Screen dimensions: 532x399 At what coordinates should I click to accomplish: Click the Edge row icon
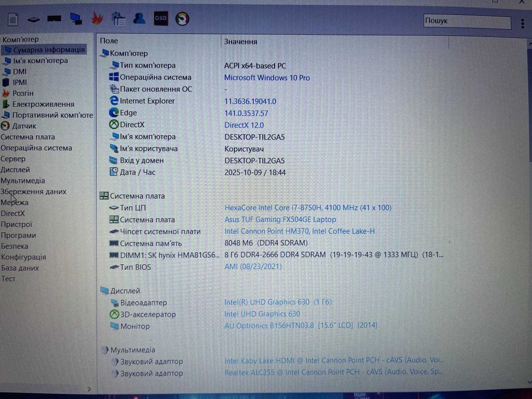[x=113, y=113]
